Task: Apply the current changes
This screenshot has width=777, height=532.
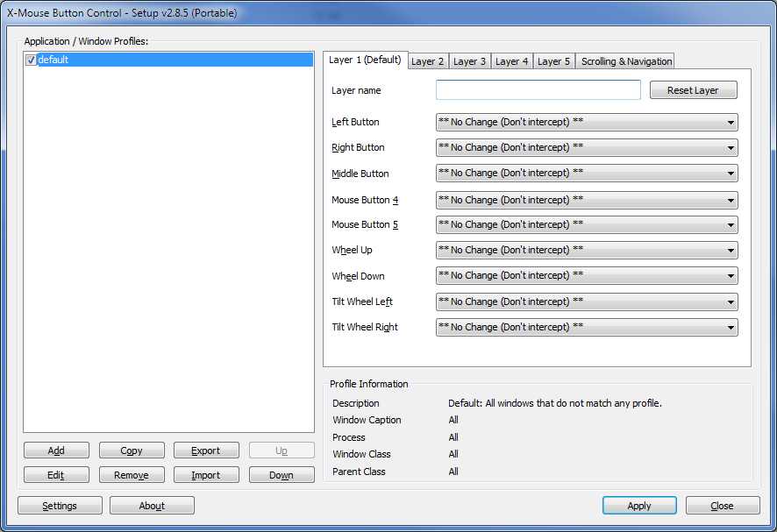Action: (639, 506)
